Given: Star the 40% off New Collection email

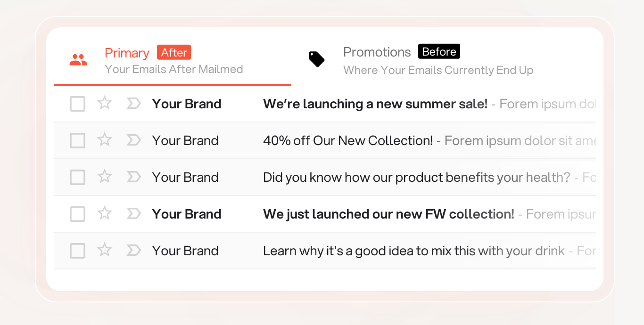Looking at the screenshot, I should click(x=104, y=139).
